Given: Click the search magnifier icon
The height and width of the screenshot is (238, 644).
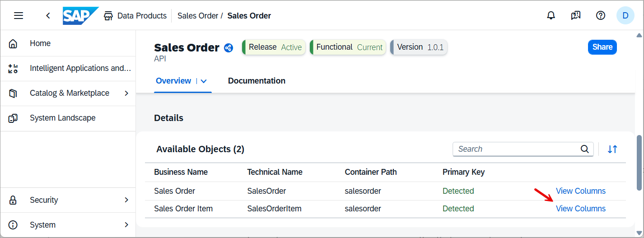Looking at the screenshot, I should tap(584, 149).
